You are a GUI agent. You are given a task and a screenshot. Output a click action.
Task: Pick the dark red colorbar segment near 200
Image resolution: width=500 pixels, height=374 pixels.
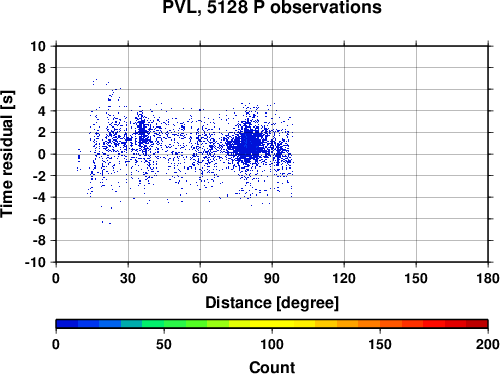(x=477, y=324)
